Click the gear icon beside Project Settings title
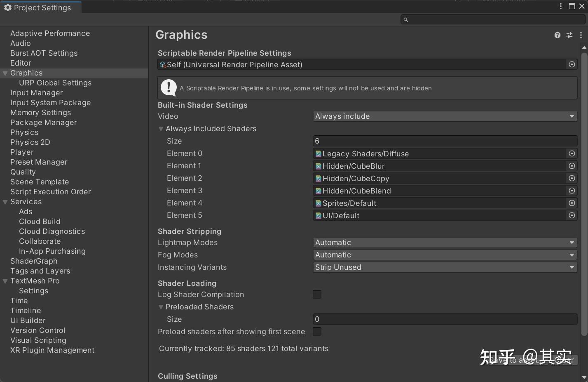The width and height of the screenshot is (588, 382). pos(8,7)
